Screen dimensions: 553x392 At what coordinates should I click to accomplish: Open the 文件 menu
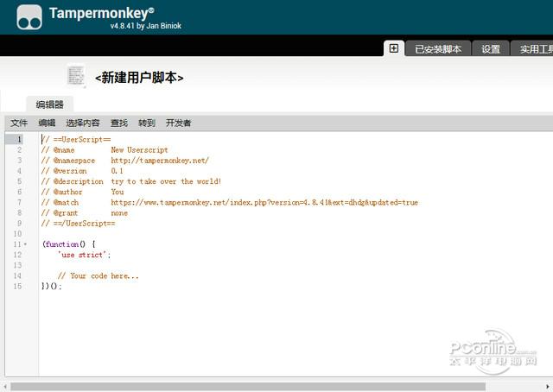tap(19, 123)
